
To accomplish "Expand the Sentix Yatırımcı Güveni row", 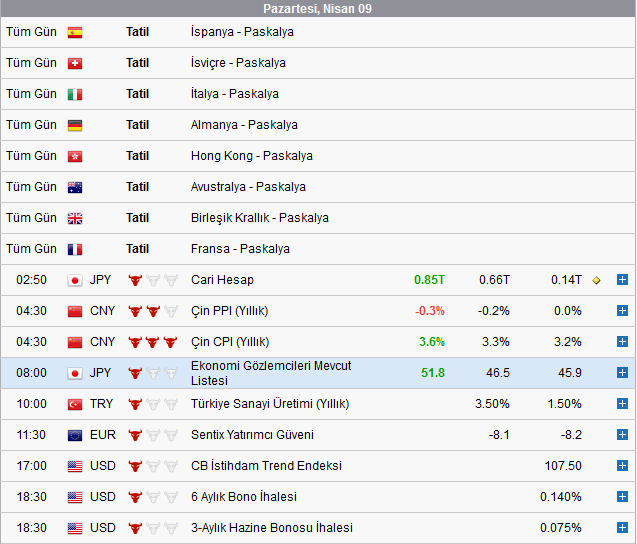I will pos(622,435).
